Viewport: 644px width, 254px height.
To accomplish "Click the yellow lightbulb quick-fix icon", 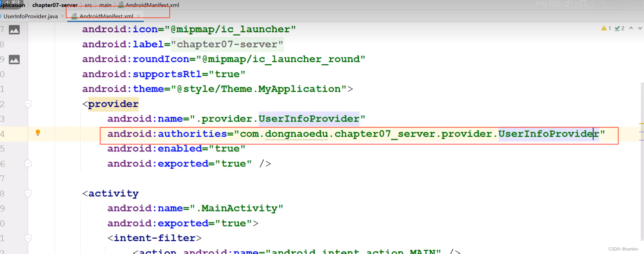I will [38, 132].
